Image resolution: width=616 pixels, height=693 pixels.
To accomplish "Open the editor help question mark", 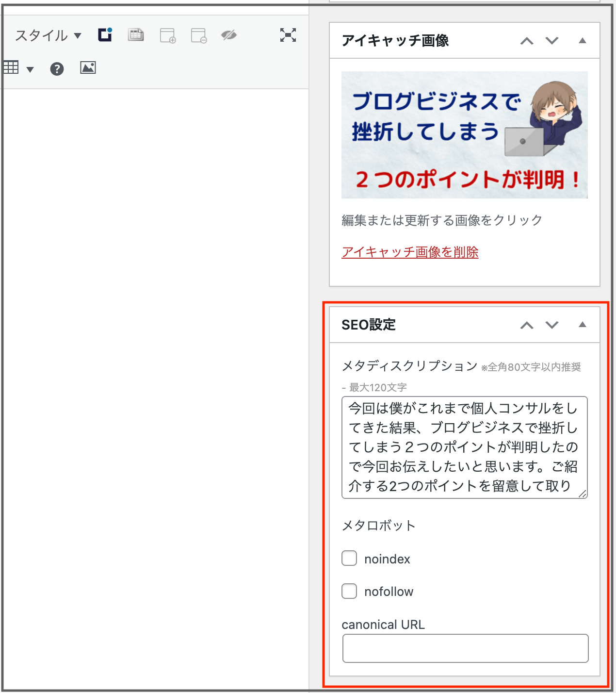I will point(57,69).
